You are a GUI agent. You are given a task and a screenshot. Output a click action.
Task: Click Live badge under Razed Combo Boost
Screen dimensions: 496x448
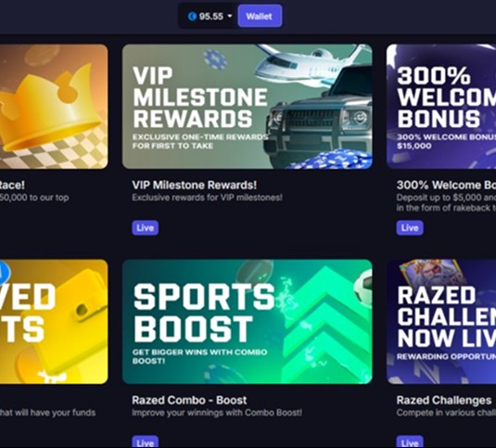(x=146, y=442)
